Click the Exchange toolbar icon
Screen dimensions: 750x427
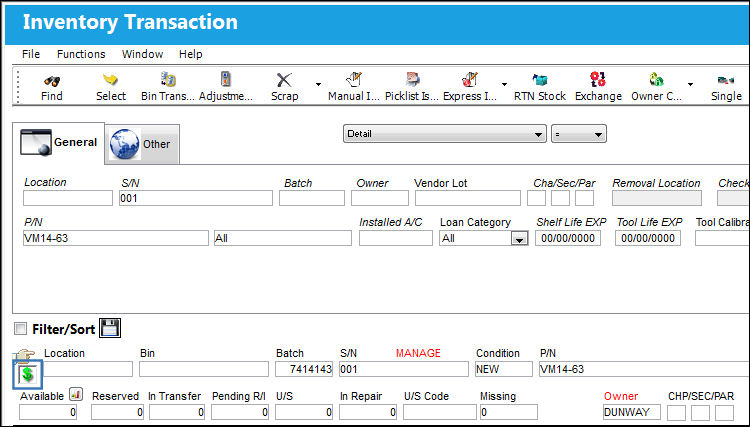[598, 79]
